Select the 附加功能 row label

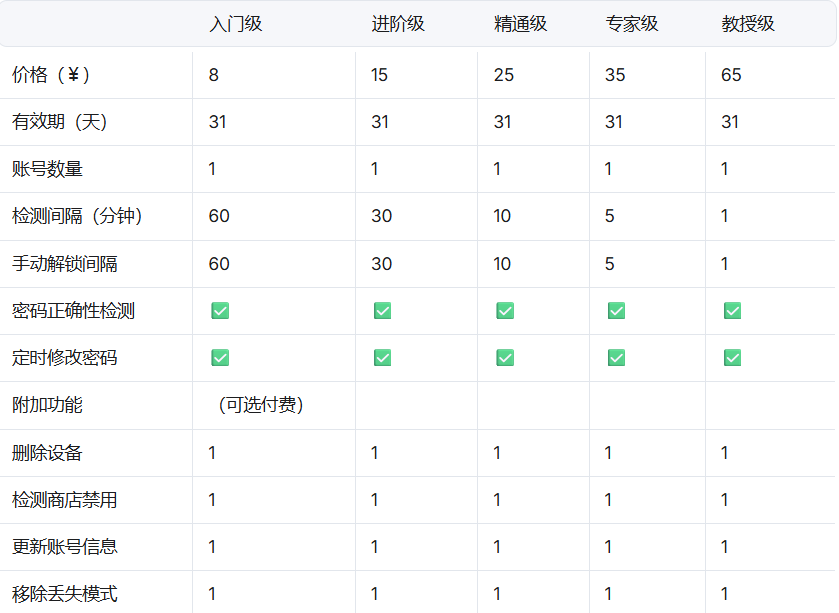click(x=47, y=405)
